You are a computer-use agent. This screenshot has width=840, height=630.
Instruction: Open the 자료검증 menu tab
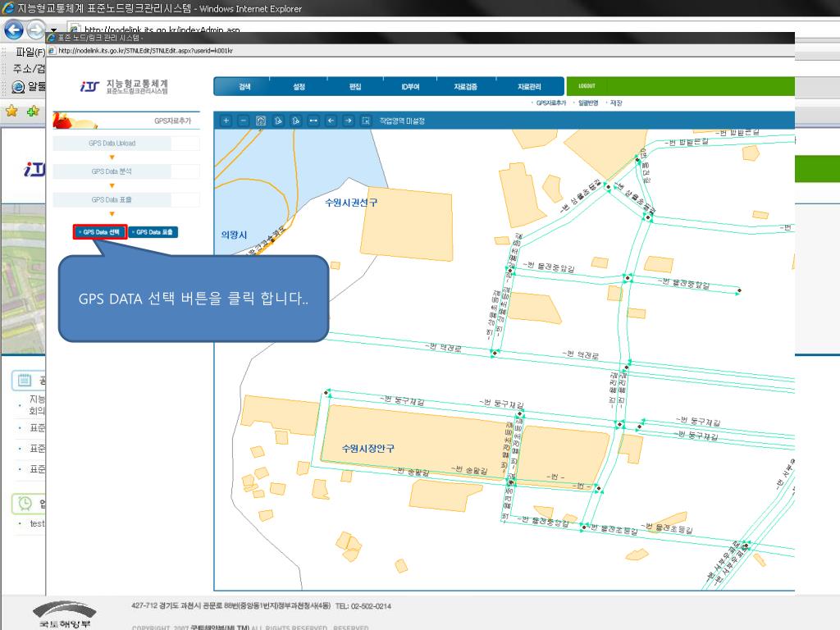(466, 86)
